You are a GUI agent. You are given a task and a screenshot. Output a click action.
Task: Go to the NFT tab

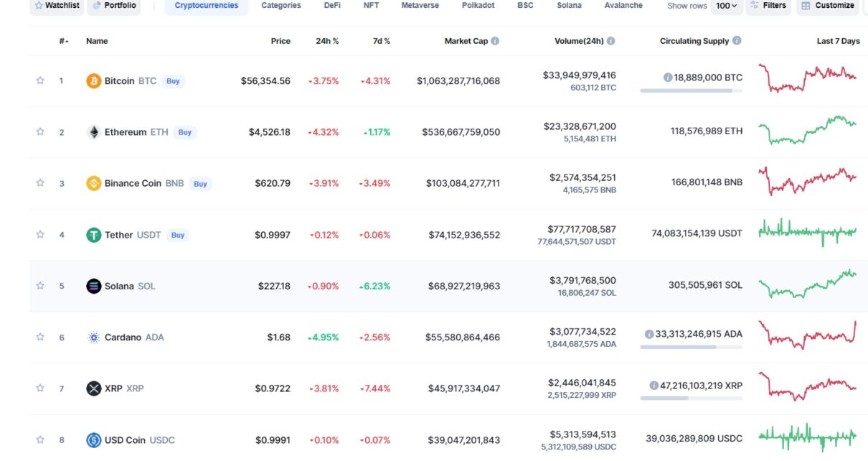click(x=371, y=6)
